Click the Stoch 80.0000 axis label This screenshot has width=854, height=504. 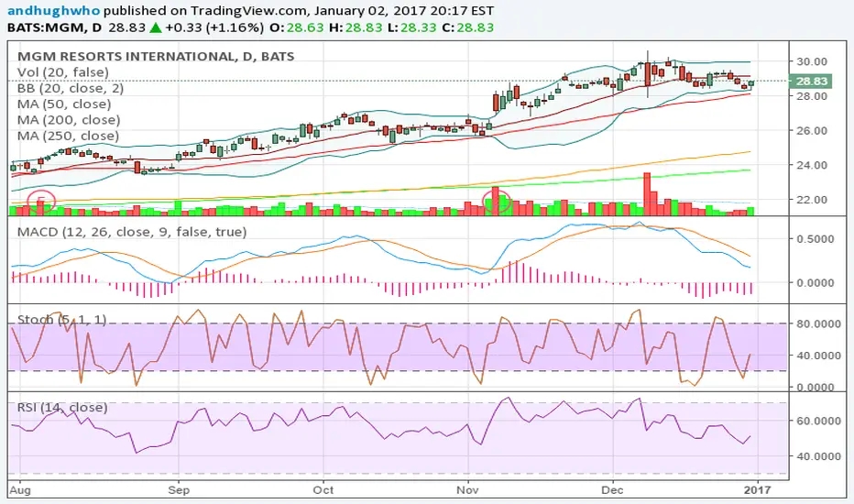(818, 323)
